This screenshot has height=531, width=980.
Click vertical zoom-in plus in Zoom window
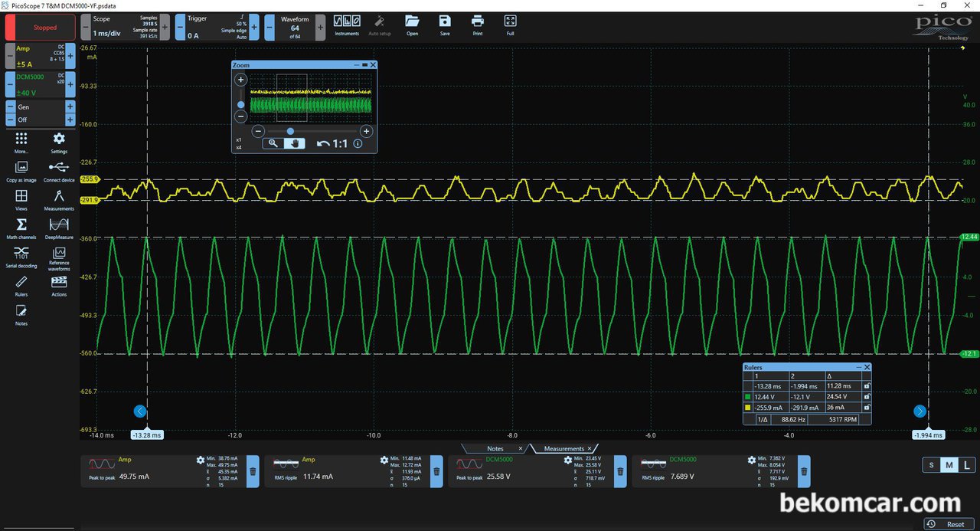click(x=240, y=80)
